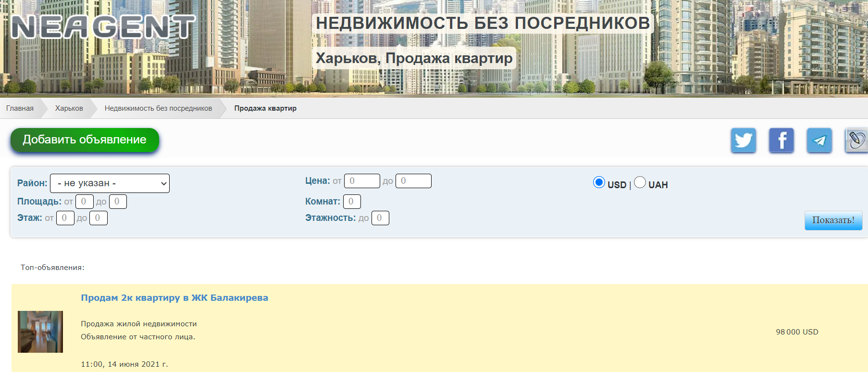The image size is (868, 372).
Task: Focus the Этажность до input field
Action: (x=380, y=218)
